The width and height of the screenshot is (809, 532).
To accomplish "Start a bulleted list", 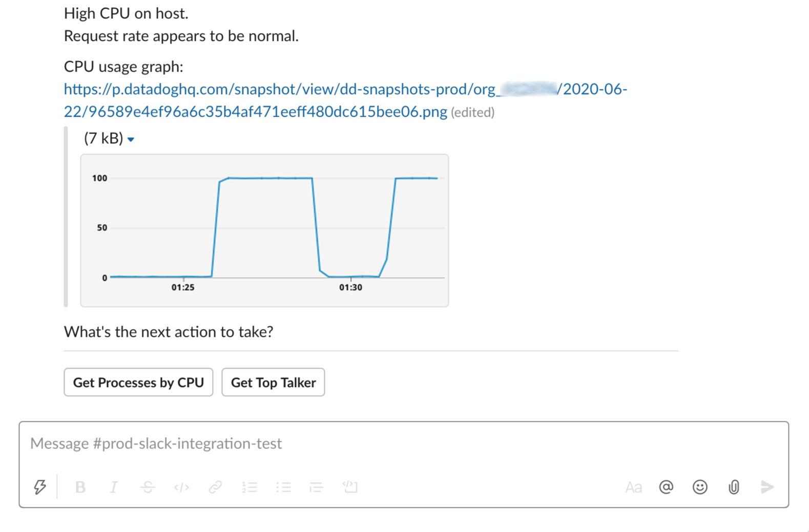I will (x=283, y=487).
